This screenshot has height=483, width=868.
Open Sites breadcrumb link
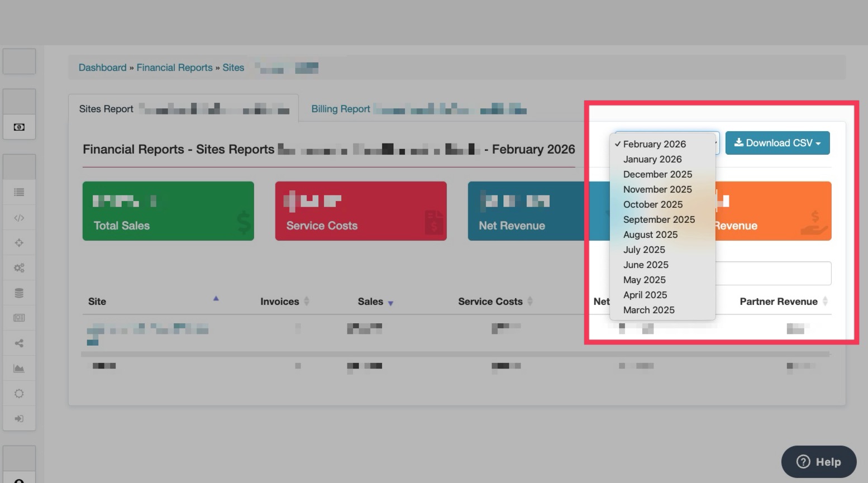click(x=233, y=68)
